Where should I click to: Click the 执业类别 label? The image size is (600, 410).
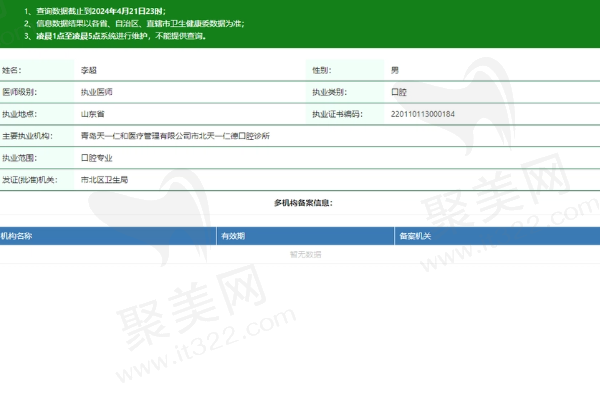[x=329, y=92]
